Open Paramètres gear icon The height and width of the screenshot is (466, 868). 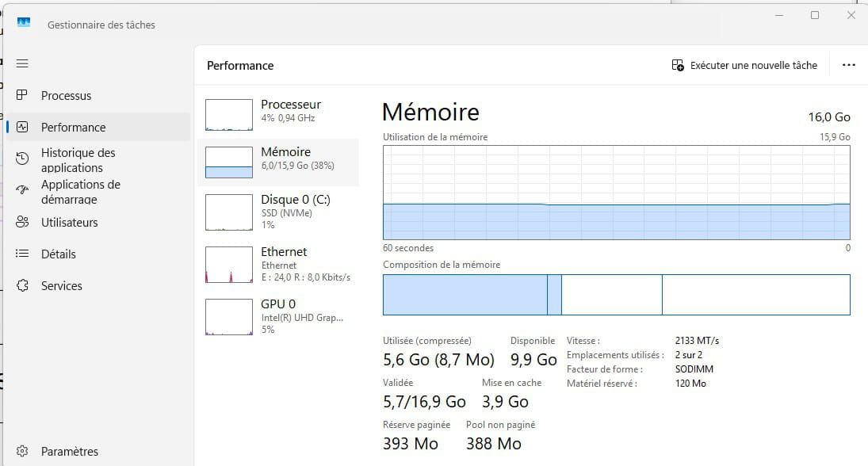pyautogui.click(x=22, y=451)
